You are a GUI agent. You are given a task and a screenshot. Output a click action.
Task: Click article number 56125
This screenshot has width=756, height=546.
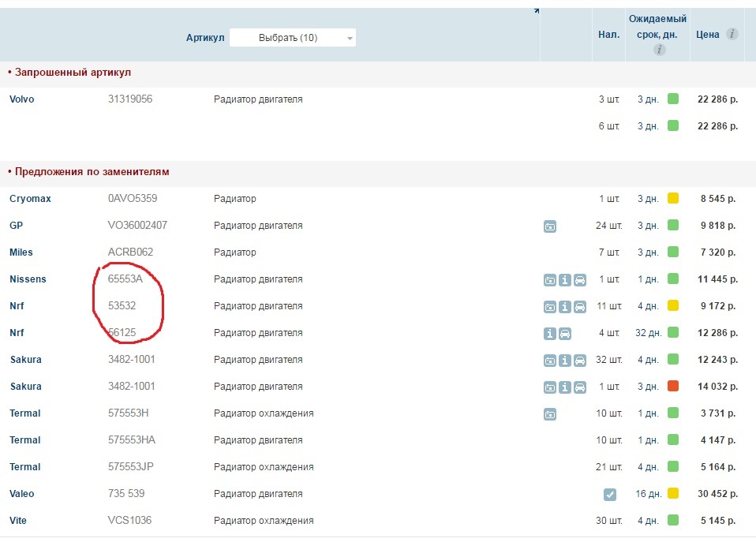tap(122, 332)
